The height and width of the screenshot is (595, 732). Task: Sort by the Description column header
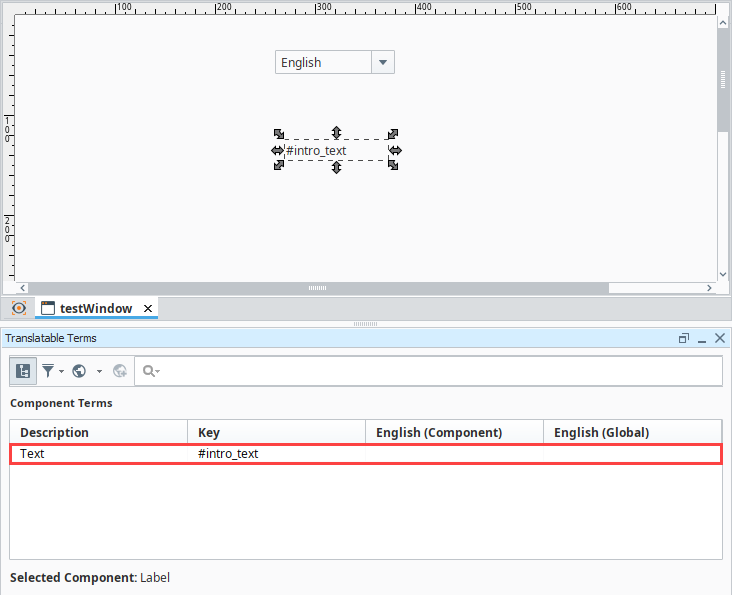98,432
